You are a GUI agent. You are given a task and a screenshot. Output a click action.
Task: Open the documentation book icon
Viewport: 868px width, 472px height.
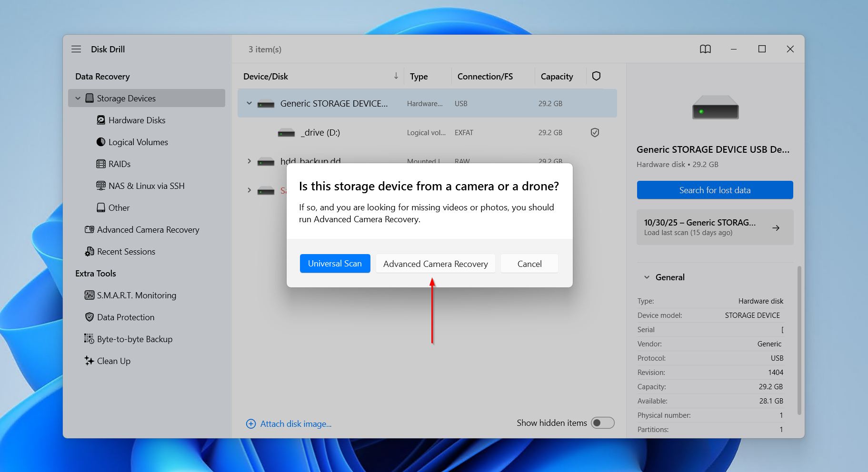(706, 49)
